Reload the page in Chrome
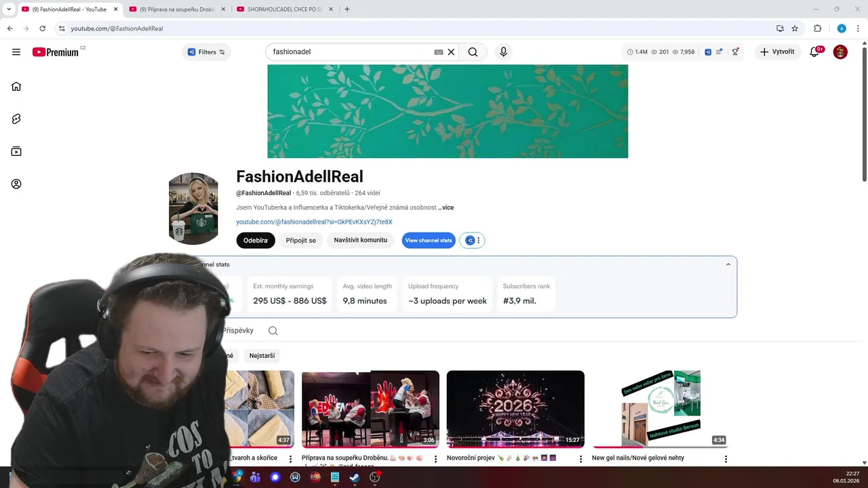 click(x=42, y=28)
